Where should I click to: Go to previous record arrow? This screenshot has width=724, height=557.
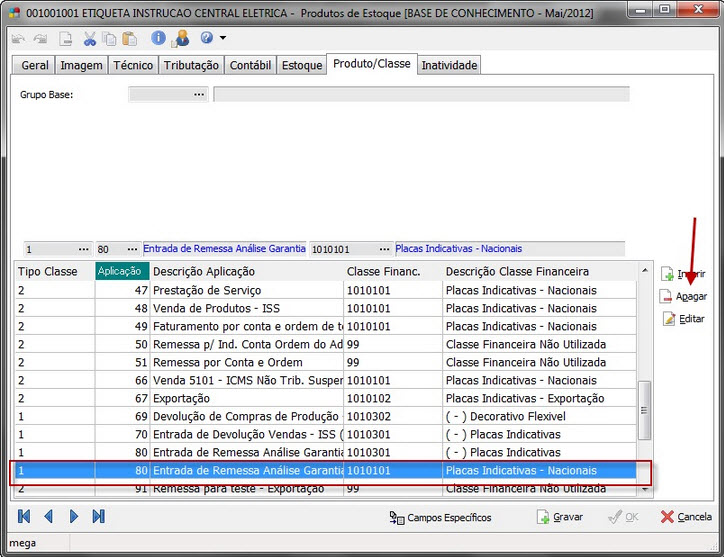pyautogui.click(x=49, y=517)
